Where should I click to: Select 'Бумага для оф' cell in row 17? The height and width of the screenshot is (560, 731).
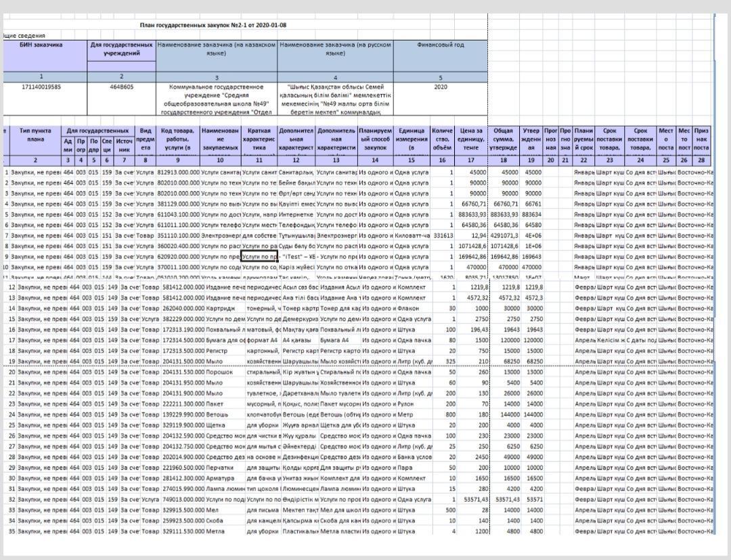pos(225,341)
